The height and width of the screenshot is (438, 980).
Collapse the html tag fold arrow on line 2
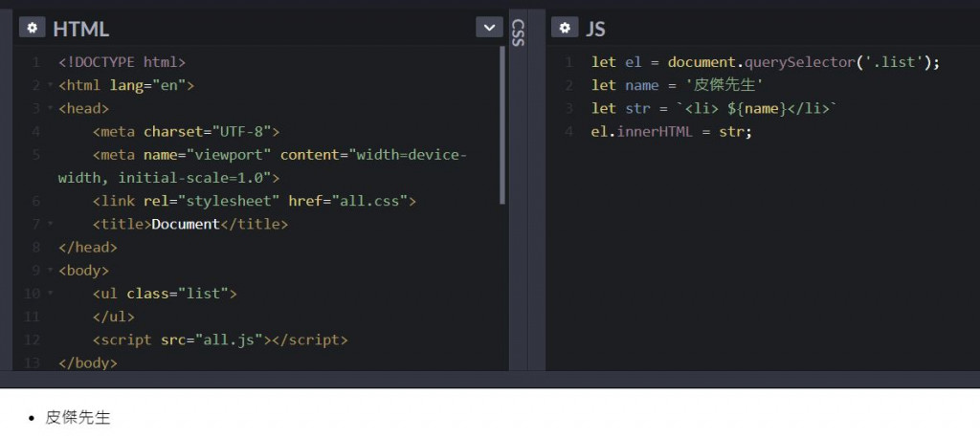click(50, 85)
